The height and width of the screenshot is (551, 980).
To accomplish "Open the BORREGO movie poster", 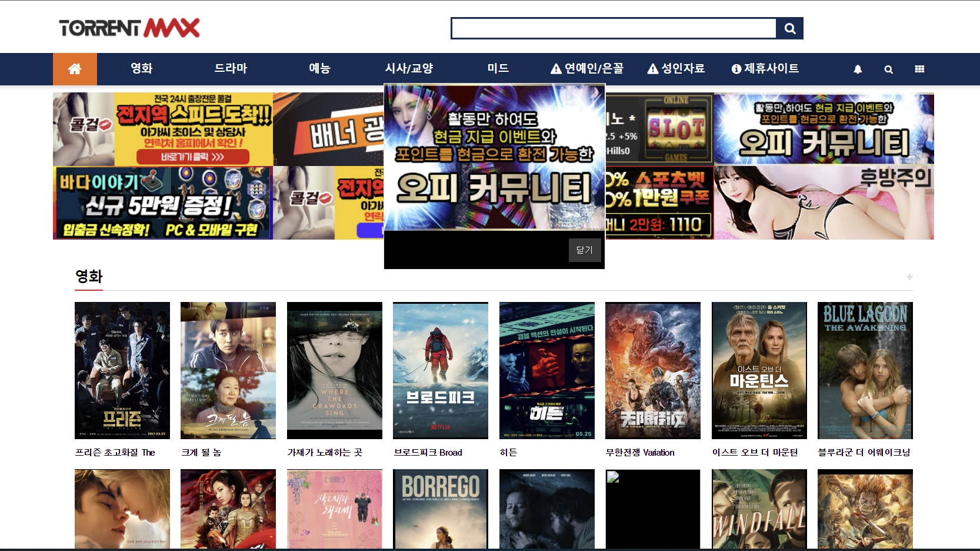I will pos(441,509).
